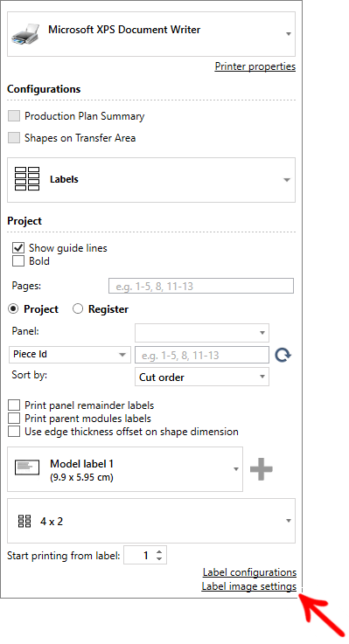Enable the Bold checkbox
349x644 pixels.
coord(18,260)
